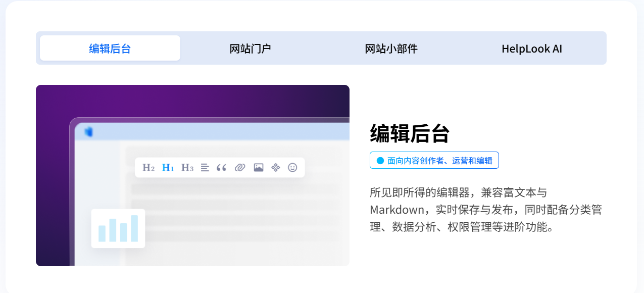Click the editor preview illustration
The image size is (644, 293).
[192, 175]
